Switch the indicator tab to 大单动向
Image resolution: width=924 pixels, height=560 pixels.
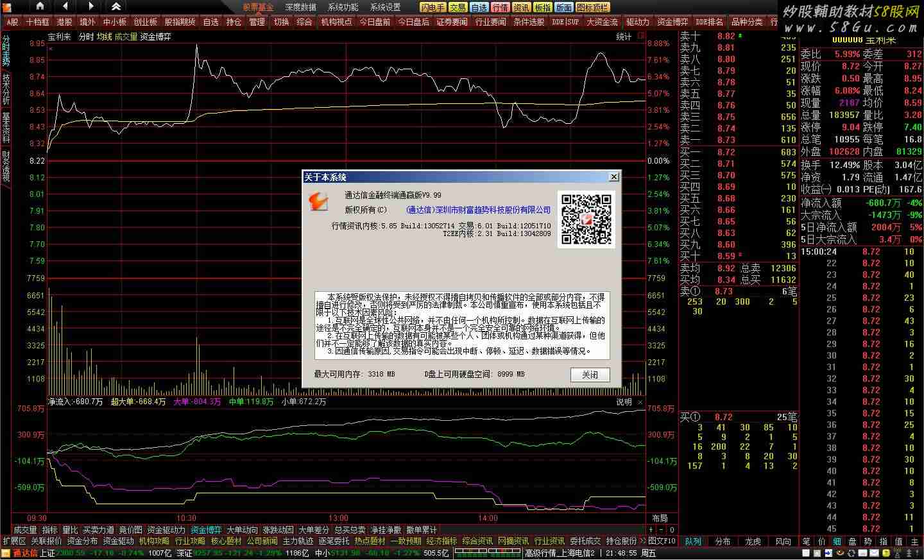tap(242, 530)
